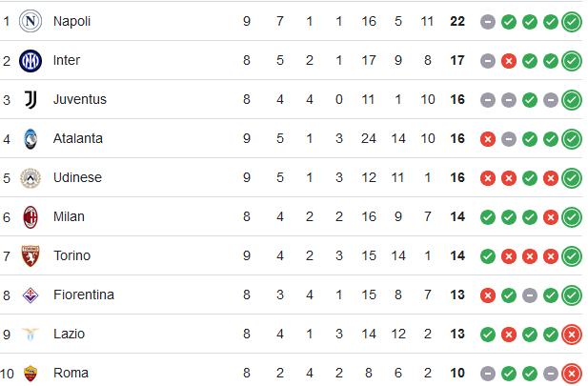Select Inter's red loss form icon
588x386 pixels.
click(509, 61)
